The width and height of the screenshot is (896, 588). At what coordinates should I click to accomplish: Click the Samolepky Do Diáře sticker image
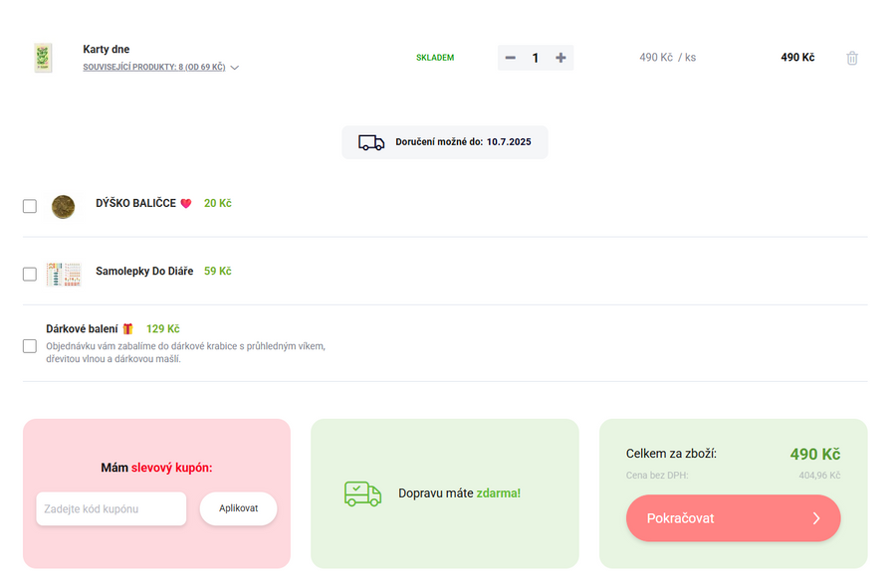(x=63, y=274)
